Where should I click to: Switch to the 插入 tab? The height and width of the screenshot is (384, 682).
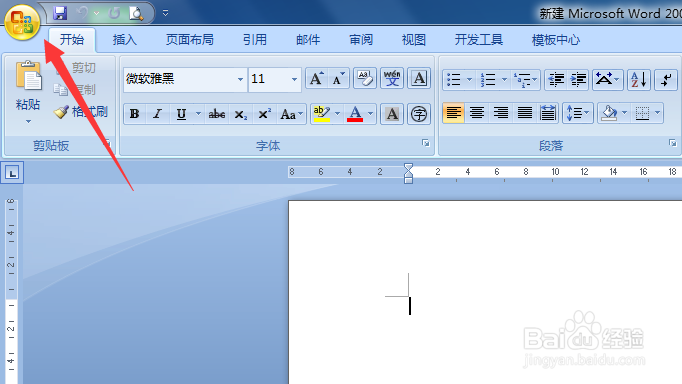tap(125, 40)
